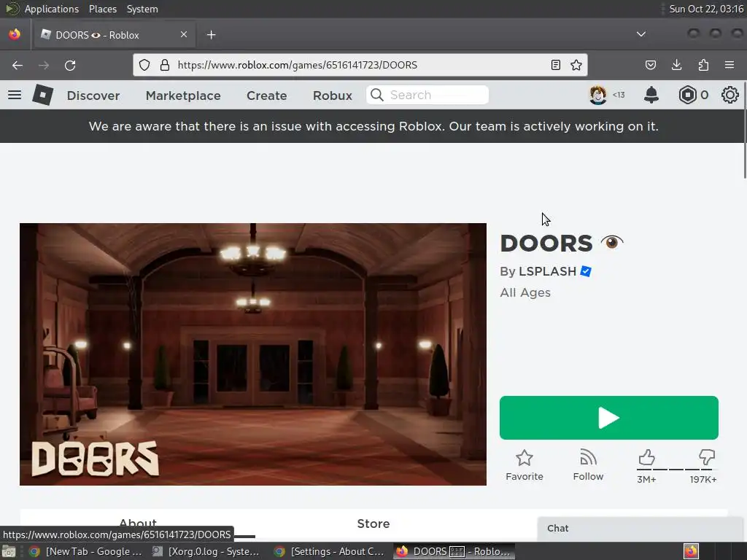Close the DOORS - Roblox tab
This screenshot has height=560, width=747.
[184, 34]
